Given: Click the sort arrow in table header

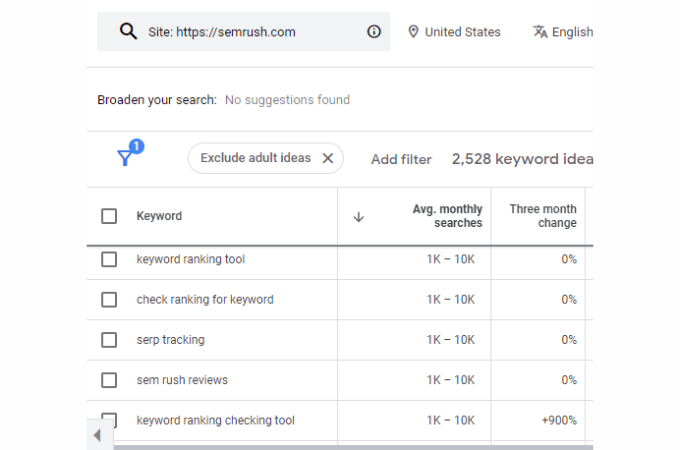Looking at the screenshot, I should 359,217.
